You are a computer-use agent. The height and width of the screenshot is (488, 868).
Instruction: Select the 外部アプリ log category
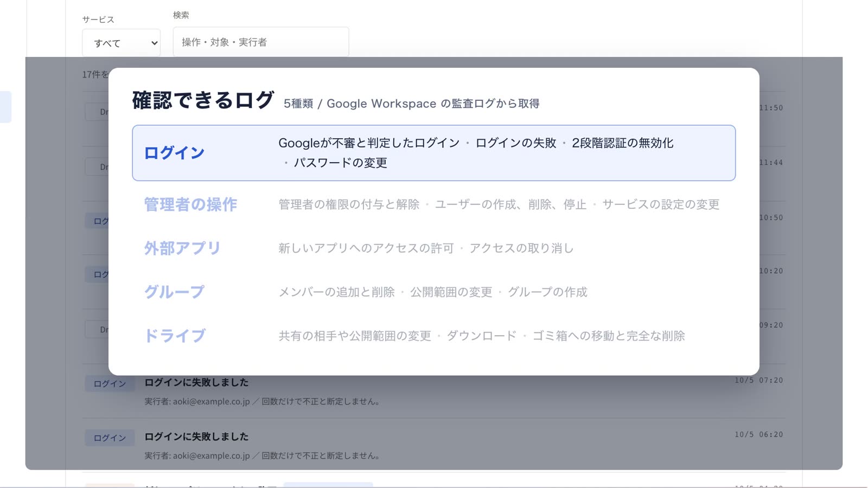click(182, 248)
